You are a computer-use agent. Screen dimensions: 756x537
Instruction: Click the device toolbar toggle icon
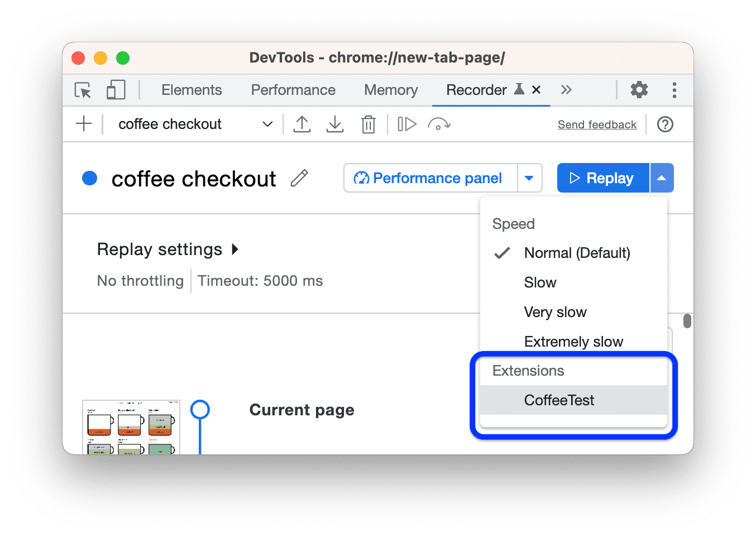click(x=115, y=90)
